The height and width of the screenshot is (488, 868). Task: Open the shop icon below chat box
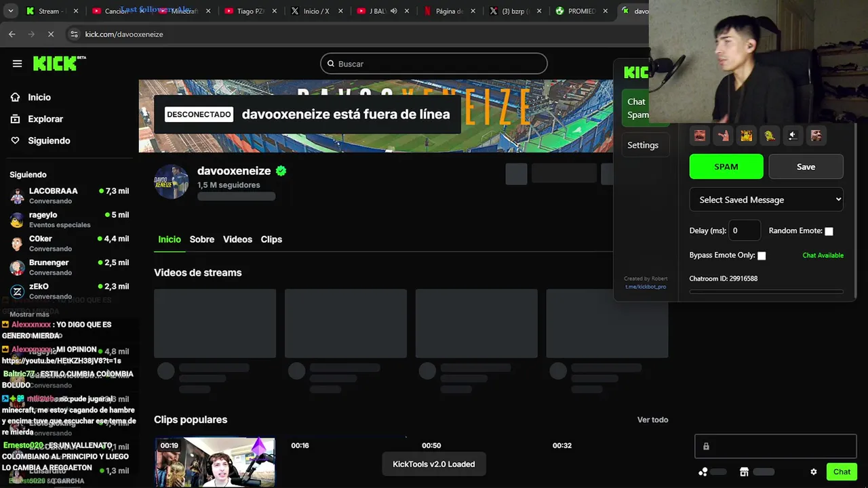click(x=744, y=472)
